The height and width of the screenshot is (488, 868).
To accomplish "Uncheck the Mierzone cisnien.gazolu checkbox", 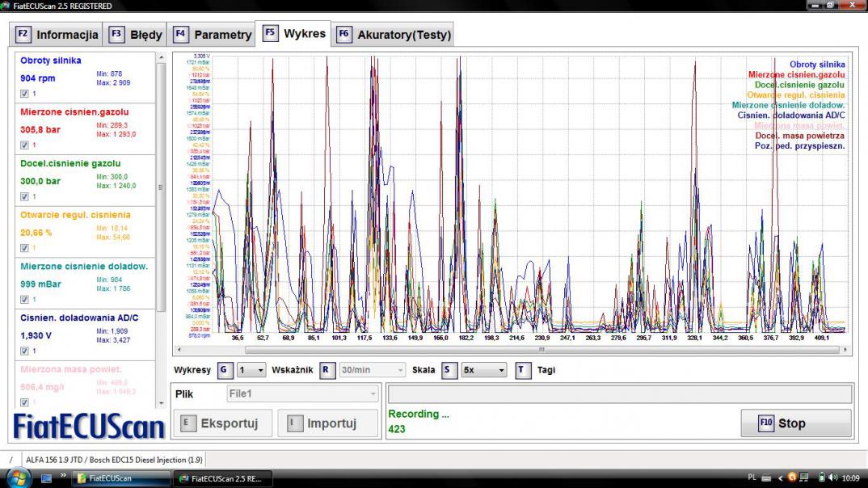I will pyautogui.click(x=24, y=145).
